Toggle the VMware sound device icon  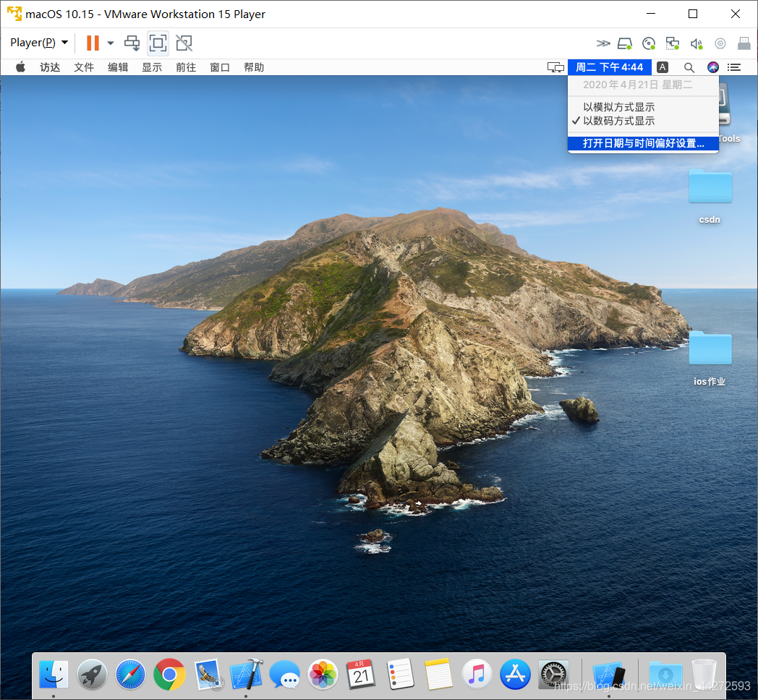(x=696, y=43)
